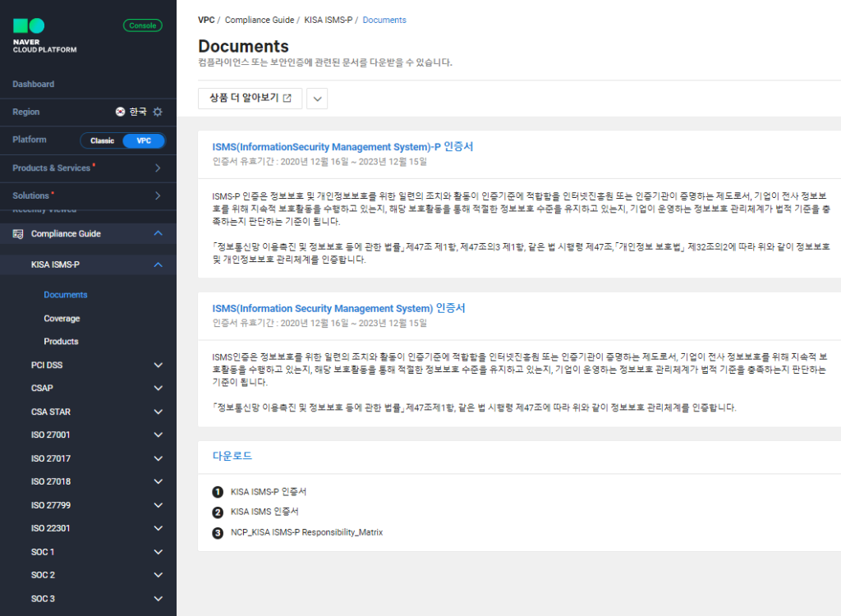Screen dimensions: 841x616
Task: Collapse the KISA ISMS-P chevron
Action: tap(159, 264)
